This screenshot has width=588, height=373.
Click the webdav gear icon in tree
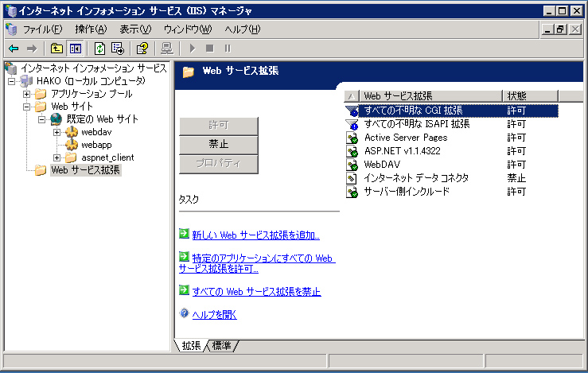pyautogui.click(x=72, y=132)
